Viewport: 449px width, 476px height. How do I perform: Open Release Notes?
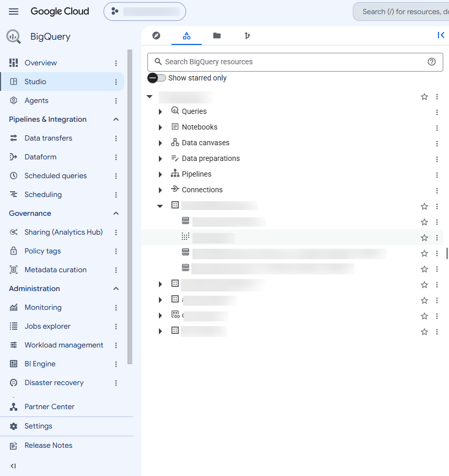click(x=48, y=445)
